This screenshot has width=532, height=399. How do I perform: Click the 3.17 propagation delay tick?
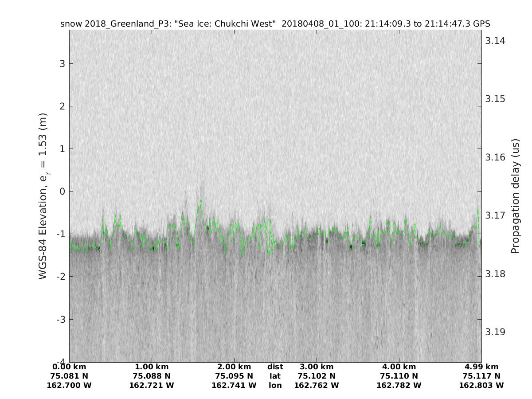495,215
